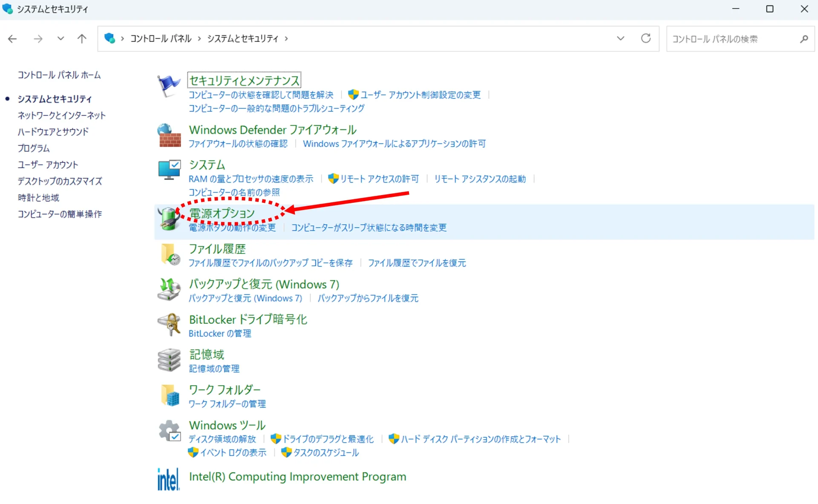Click イベント ログの表示 link

tap(233, 453)
